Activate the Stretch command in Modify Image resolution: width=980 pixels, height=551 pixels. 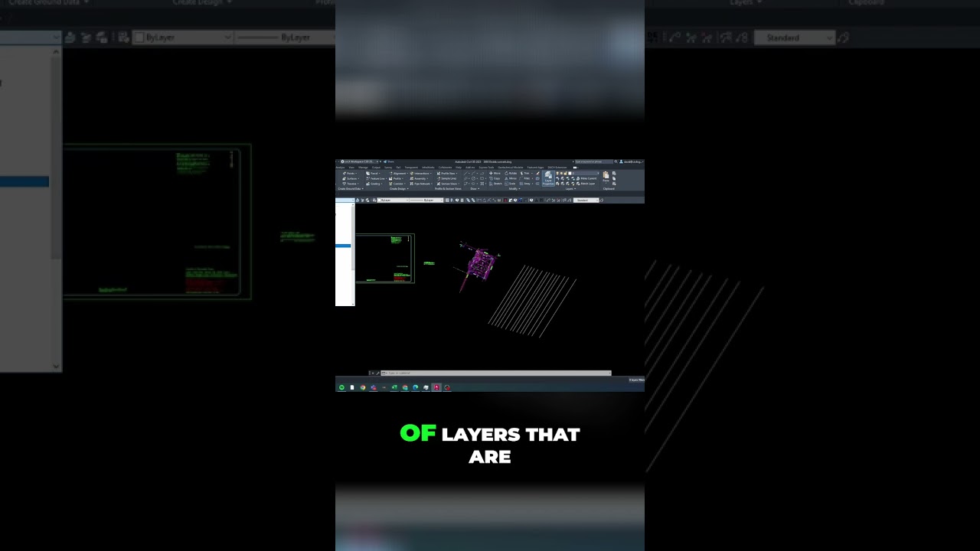pos(496,184)
